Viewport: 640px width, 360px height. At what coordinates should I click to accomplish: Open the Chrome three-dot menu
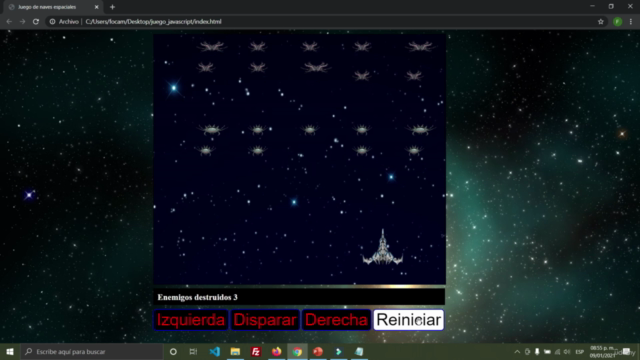click(631, 22)
